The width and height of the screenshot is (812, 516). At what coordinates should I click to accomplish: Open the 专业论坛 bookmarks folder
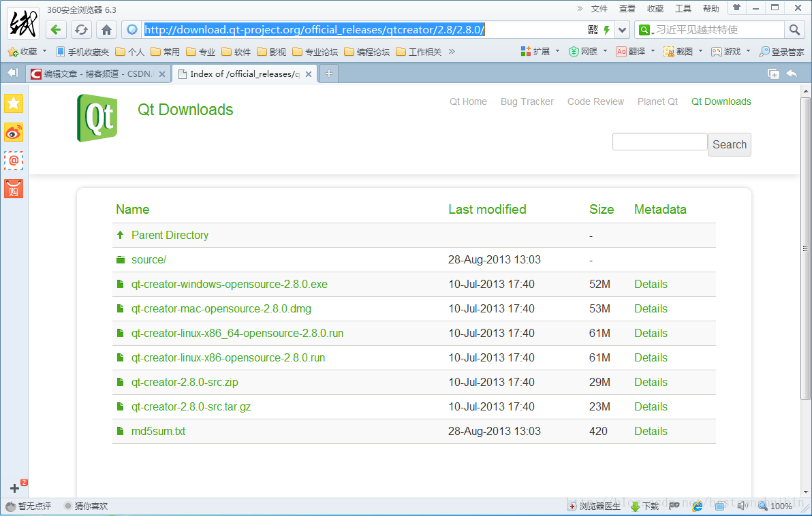[x=315, y=52]
